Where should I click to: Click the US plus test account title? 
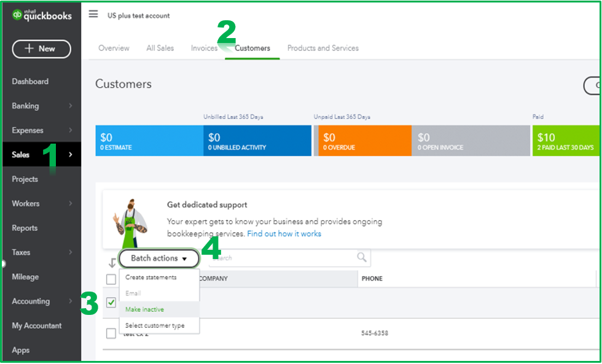139,16
